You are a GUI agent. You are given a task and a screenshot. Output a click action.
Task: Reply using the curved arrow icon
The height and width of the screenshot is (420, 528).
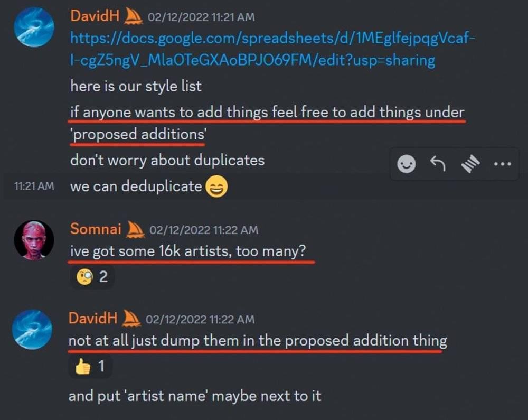coord(438,164)
